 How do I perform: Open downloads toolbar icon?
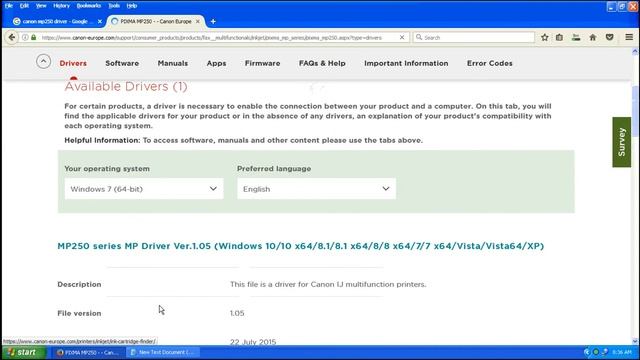(x=576, y=38)
